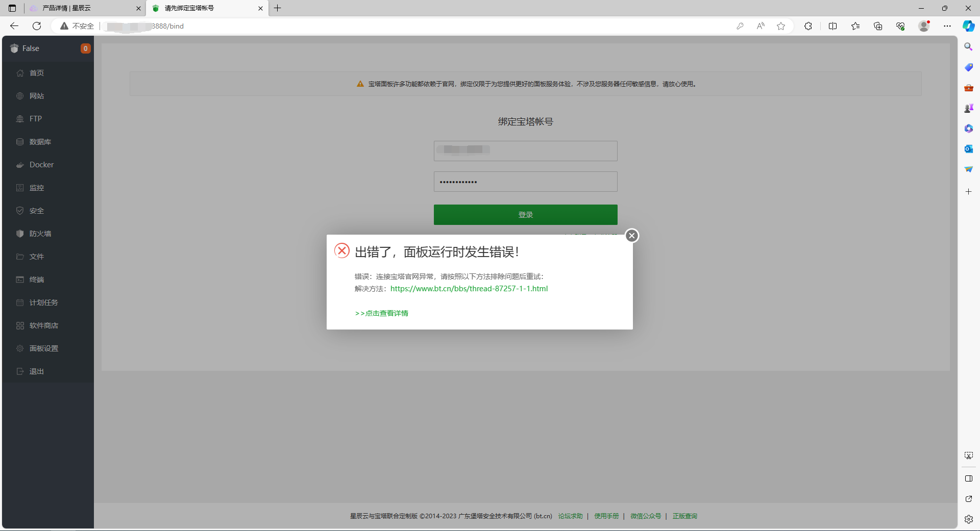Select the 请先绑定宝塔帐号 tab

click(x=207, y=8)
